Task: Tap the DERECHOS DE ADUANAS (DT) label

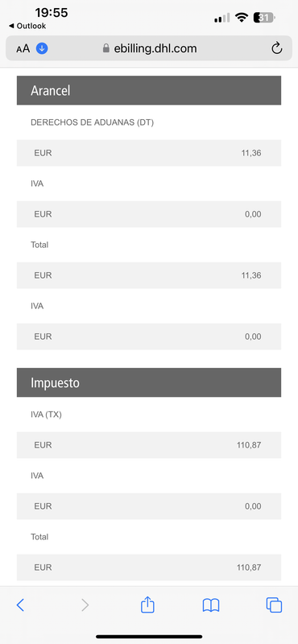Action: pos(92,122)
